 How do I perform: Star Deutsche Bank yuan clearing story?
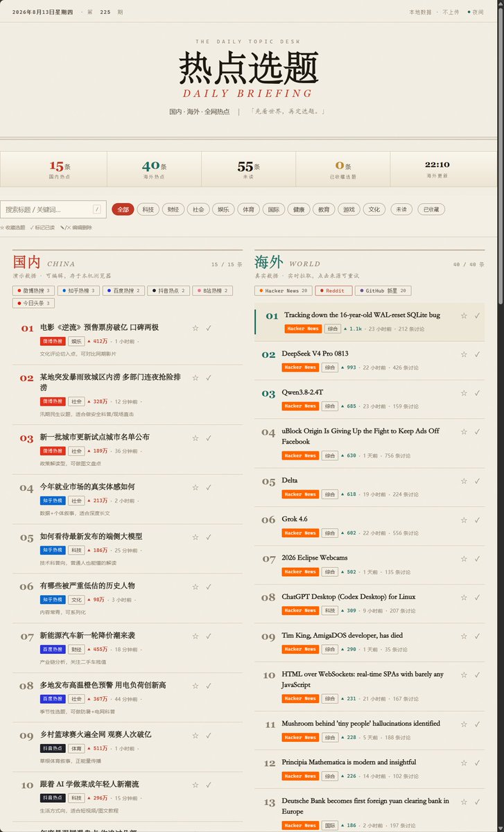pos(464,802)
